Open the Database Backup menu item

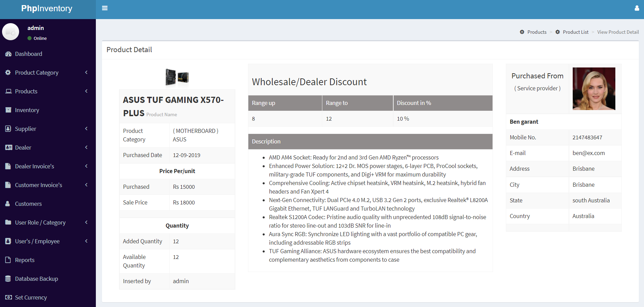point(48,279)
